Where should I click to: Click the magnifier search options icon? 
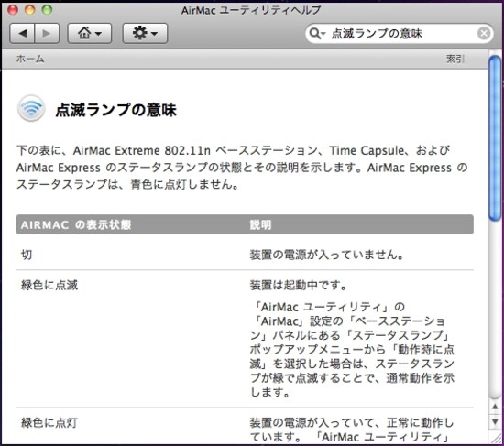point(317,33)
